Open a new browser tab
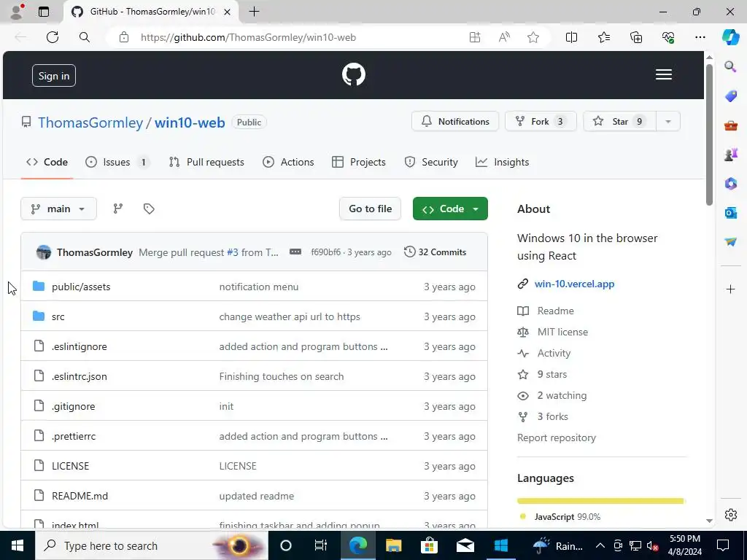The width and height of the screenshot is (747, 560). pyautogui.click(x=255, y=12)
